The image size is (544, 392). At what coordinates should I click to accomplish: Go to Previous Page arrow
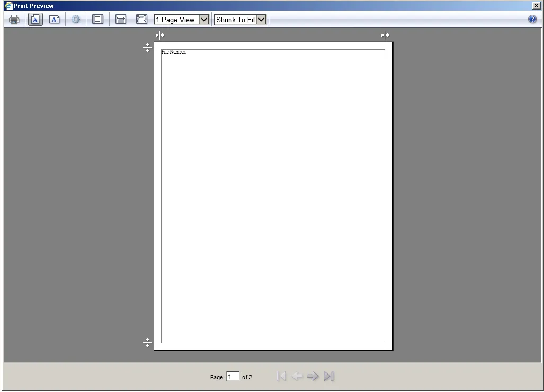pos(297,376)
